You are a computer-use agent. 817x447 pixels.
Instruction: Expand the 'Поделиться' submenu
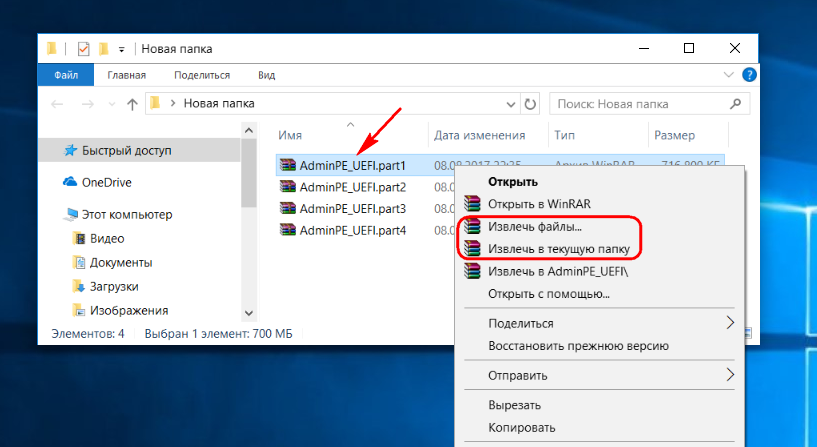pyautogui.click(x=730, y=323)
